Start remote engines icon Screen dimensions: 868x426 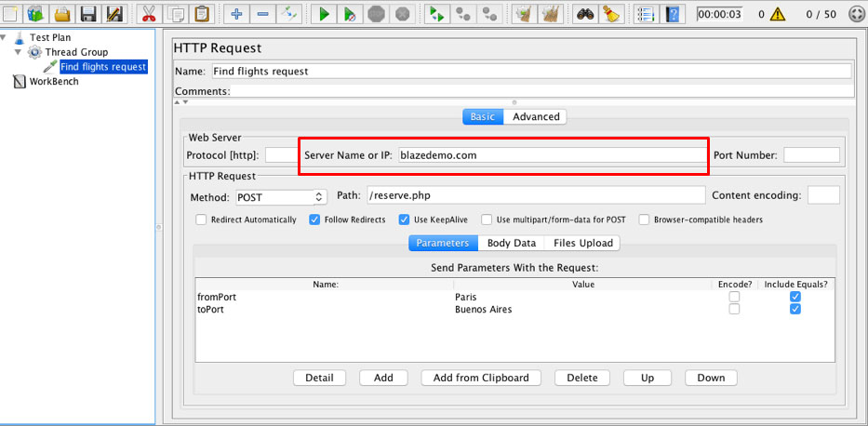[x=437, y=13]
